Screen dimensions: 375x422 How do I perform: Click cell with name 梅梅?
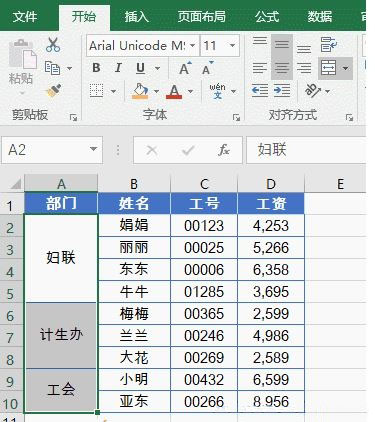coord(134,314)
